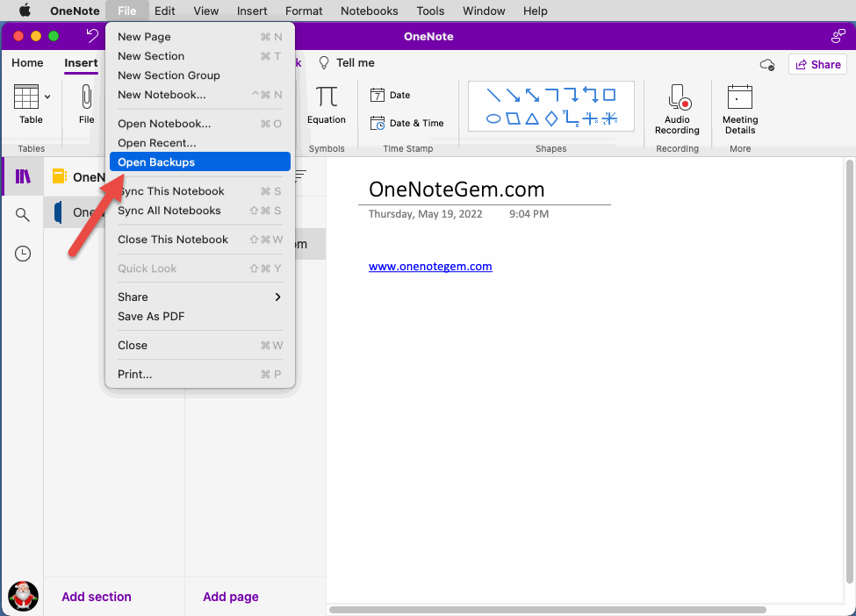Viewport: 856px width, 616px height.
Task: Expand the Table dropdown arrow
Action: click(47, 97)
